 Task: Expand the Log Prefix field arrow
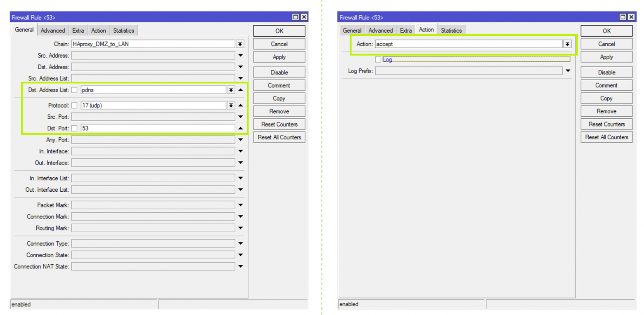[x=568, y=71]
